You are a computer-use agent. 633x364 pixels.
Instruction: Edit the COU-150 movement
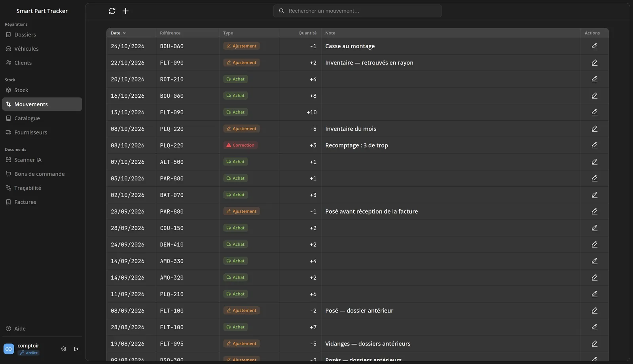(594, 228)
